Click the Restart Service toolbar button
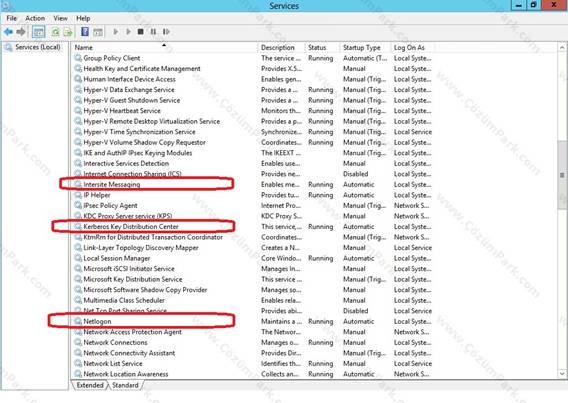Image resolution: width=568 pixels, height=403 pixels. click(166, 32)
